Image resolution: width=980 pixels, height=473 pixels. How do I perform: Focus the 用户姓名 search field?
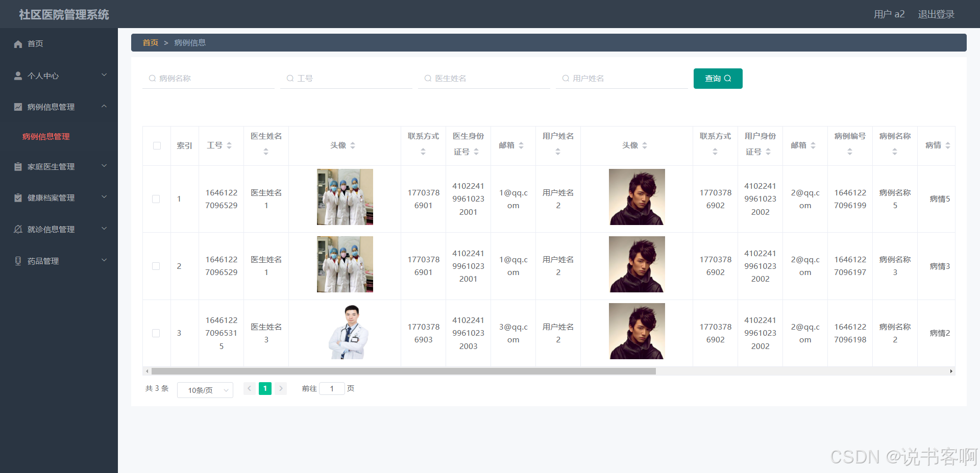(622, 79)
